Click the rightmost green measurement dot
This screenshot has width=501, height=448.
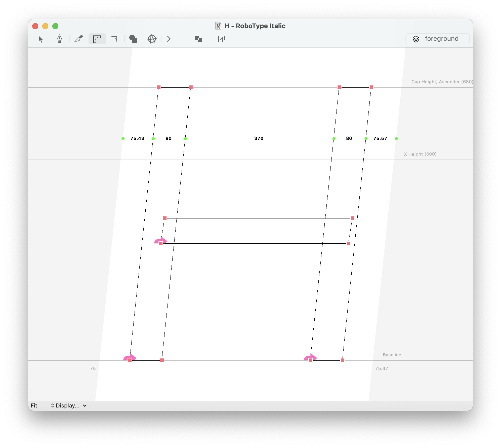point(396,139)
